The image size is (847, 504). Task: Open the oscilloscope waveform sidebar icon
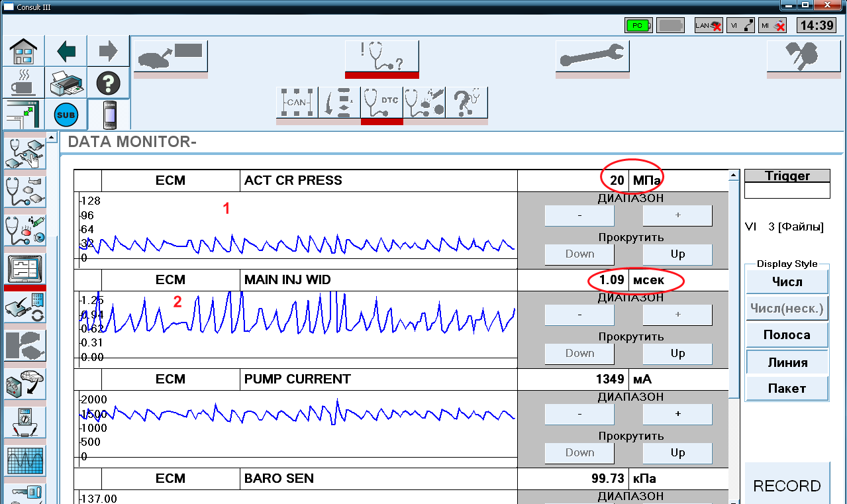pyautogui.click(x=25, y=460)
